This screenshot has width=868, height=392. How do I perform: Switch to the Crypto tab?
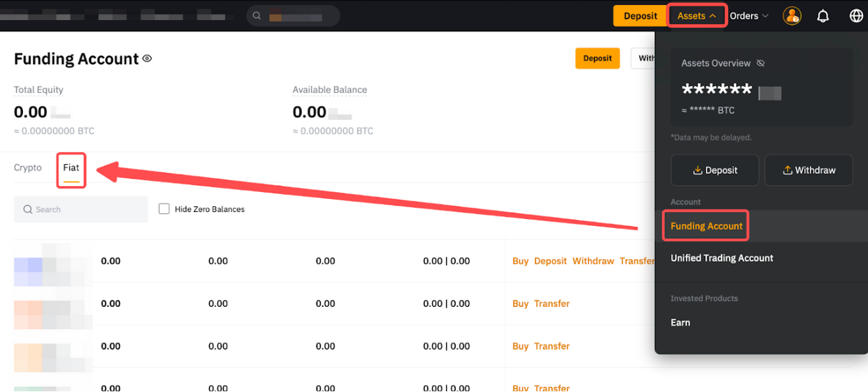pyautogui.click(x=28, y=168)
